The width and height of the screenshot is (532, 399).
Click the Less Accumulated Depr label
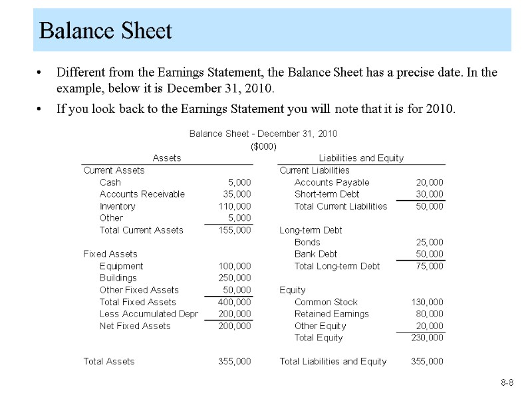149,314
